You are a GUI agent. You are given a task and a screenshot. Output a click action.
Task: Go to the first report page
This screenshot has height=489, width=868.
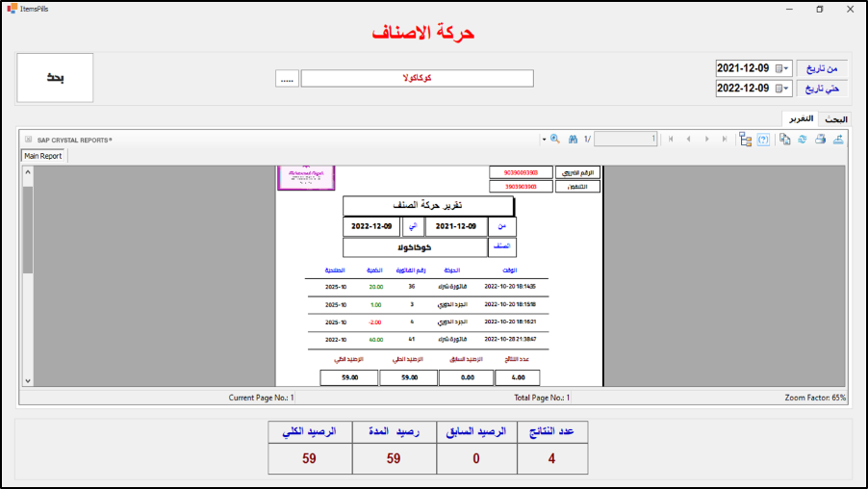pos(671,140)
